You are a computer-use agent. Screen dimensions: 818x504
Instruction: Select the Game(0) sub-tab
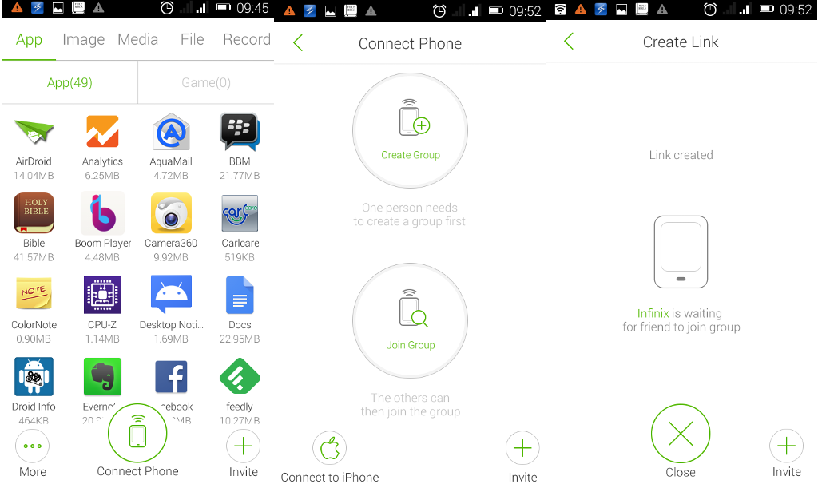coord(206,82)
